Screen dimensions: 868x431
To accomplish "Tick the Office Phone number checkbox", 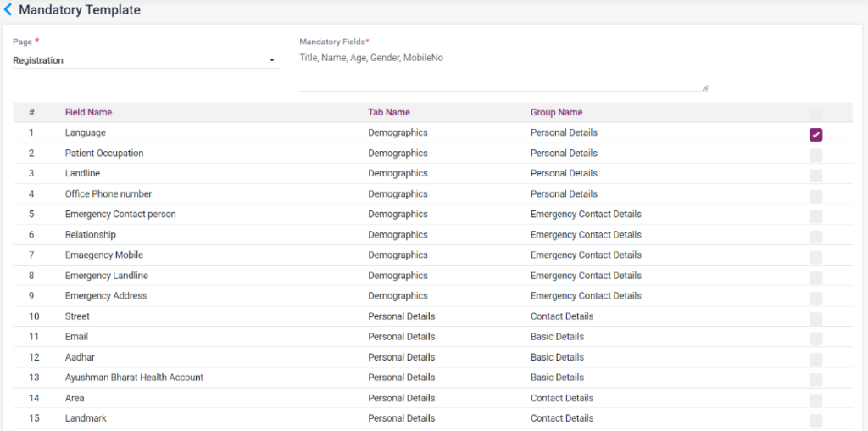I will click(x=815, y=195).
